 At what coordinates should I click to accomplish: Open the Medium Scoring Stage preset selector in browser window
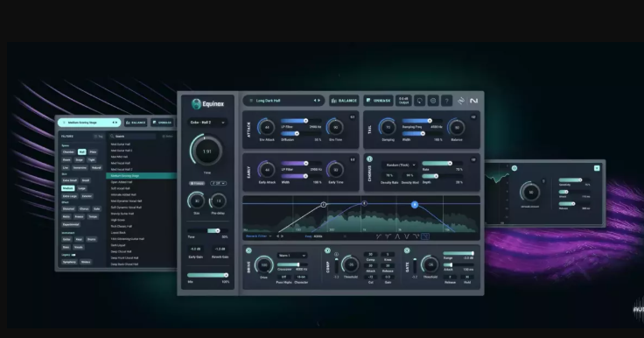(x=89, y=123)
